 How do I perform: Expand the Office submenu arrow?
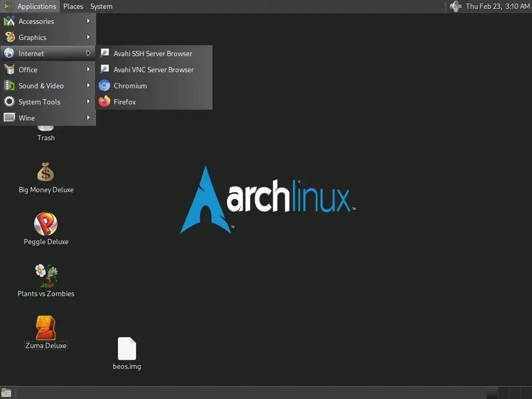(88, 69)
